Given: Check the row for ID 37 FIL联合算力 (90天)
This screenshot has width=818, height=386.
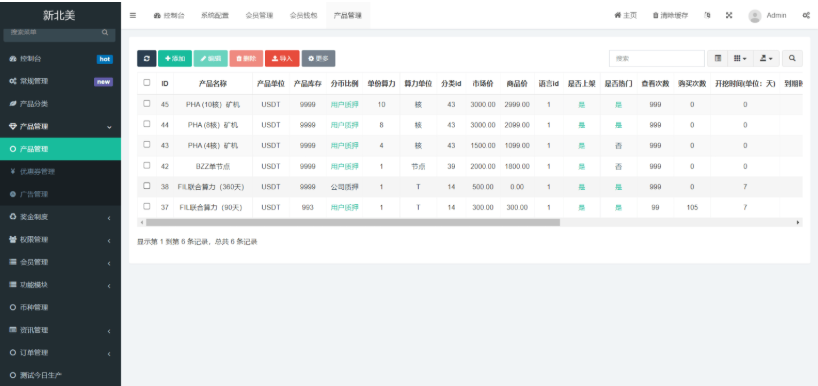Looking at the screenshot, I should [x=147, y=206].
